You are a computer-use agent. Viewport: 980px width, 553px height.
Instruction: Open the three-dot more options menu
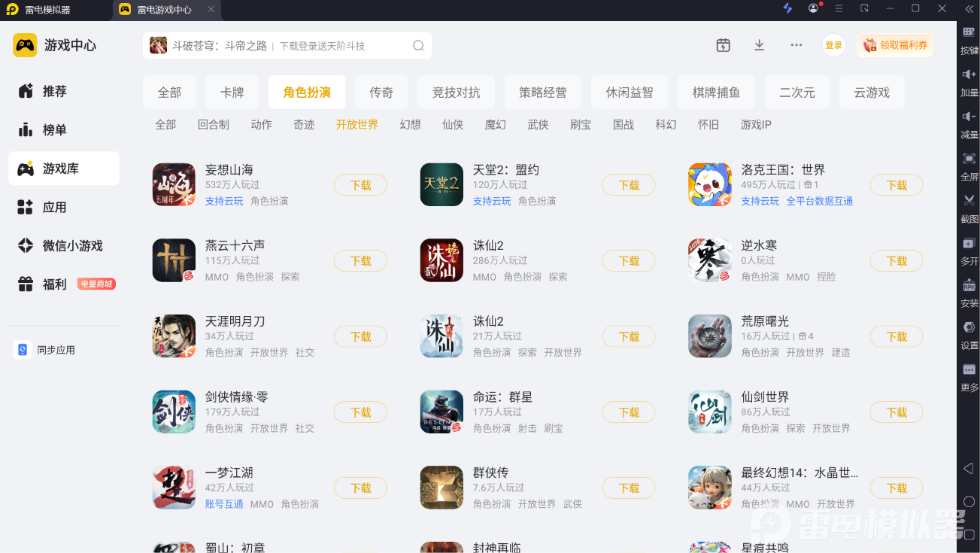(796, 45)
